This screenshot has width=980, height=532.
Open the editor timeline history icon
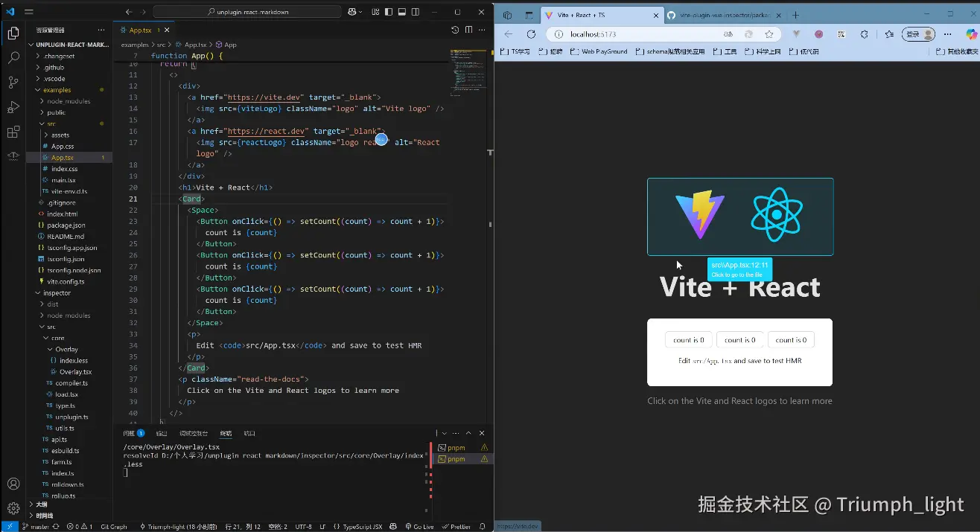coord(455,30)
